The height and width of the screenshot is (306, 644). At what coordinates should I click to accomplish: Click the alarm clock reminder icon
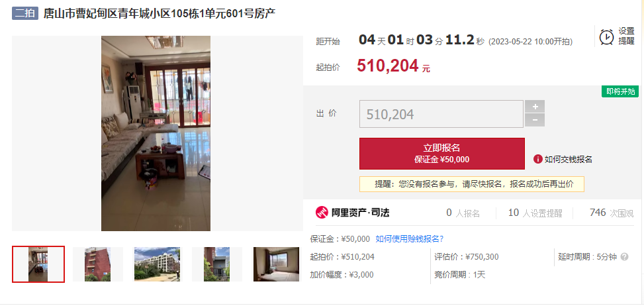[x=607, y=36]
